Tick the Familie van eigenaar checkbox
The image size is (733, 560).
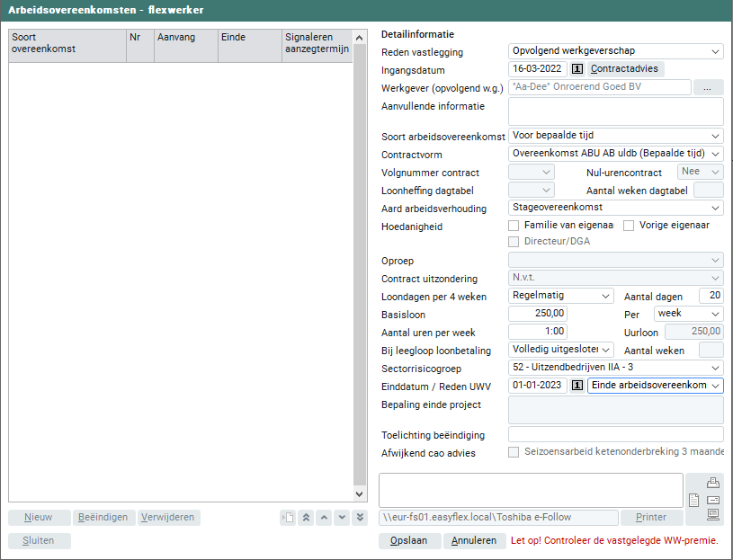pyautogui.click(x=514, y=226)
